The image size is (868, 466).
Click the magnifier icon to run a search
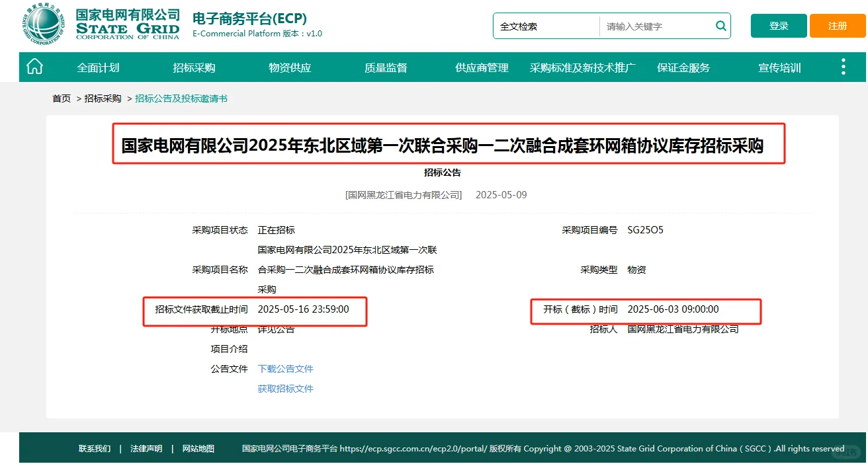[720, 26]
